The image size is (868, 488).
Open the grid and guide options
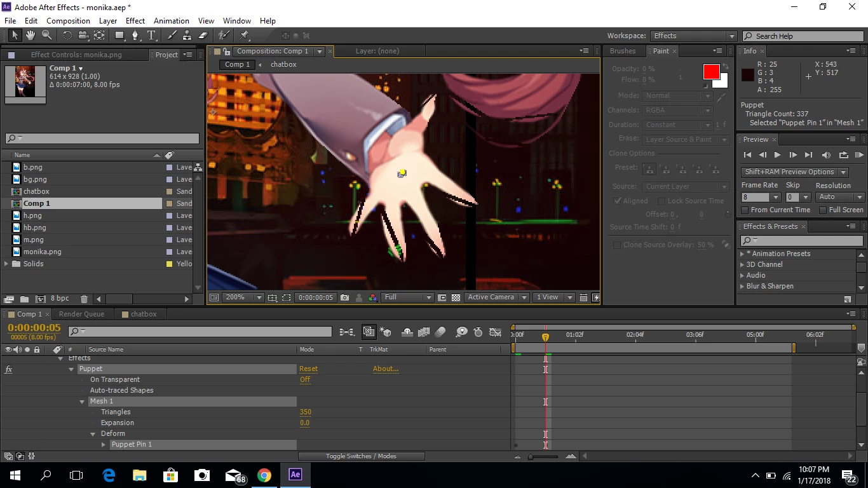273,297
